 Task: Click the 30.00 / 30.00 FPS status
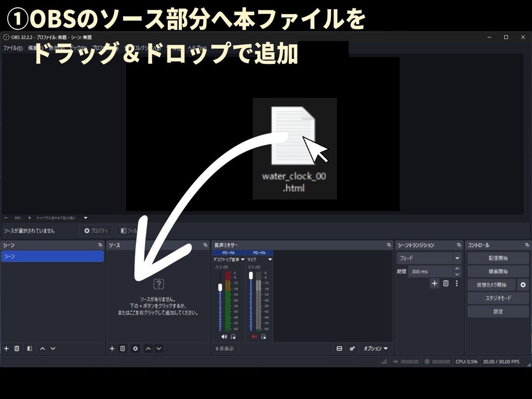coord(501,362)
